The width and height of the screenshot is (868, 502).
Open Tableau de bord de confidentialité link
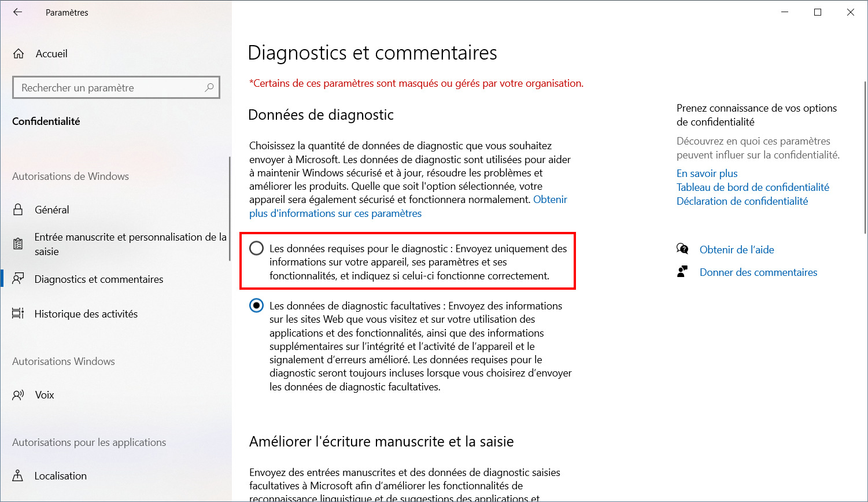click(x=753, y=187)
